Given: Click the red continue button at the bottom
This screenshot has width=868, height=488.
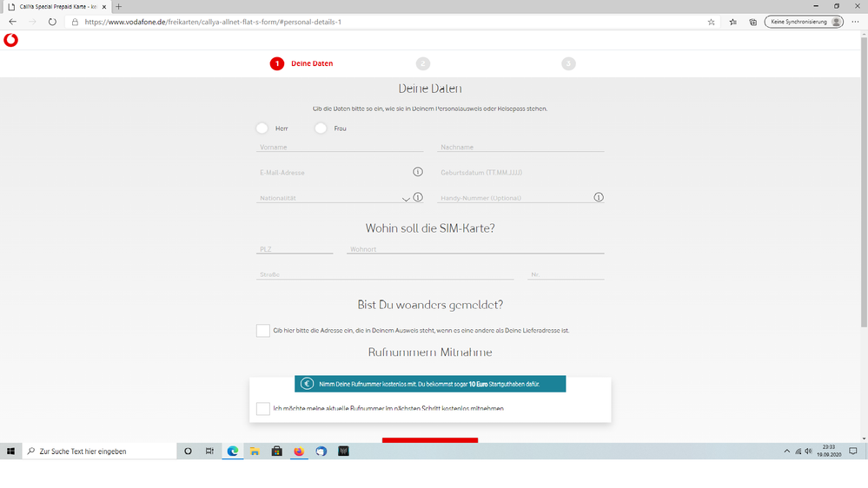Looking at the screenshot, I should 430,440.
